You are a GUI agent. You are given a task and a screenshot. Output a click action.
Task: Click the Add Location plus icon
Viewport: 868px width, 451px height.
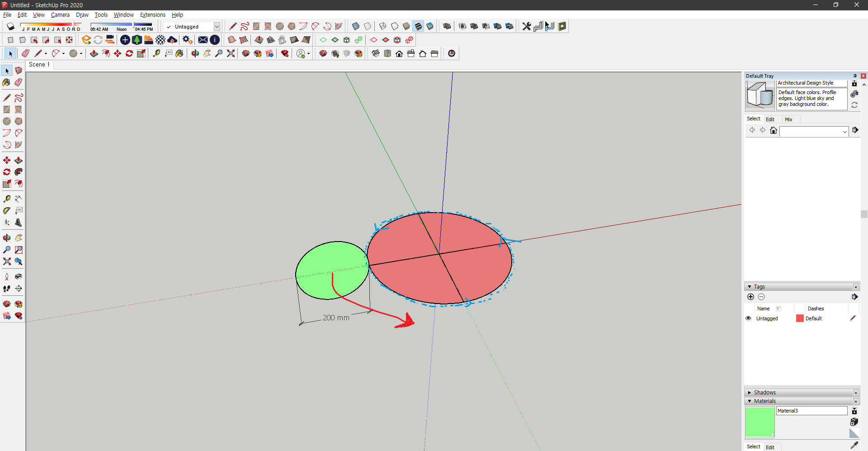pos(125,40)
